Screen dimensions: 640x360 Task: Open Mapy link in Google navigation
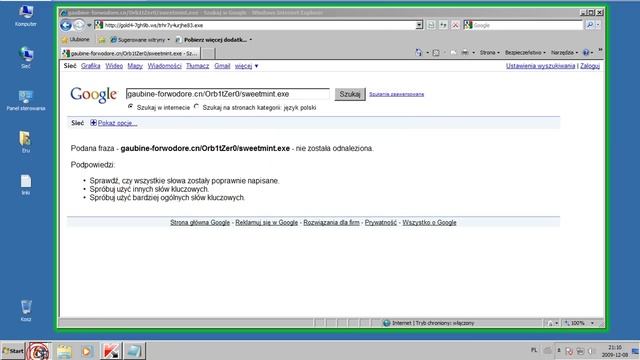135,66
